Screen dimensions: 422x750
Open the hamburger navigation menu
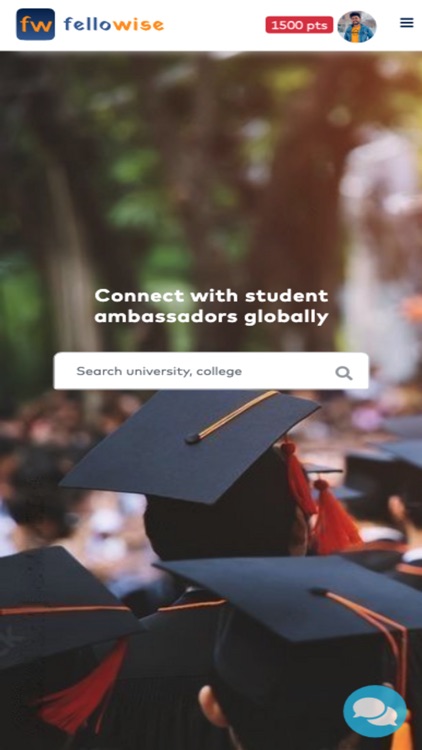[x=407, y=22]
